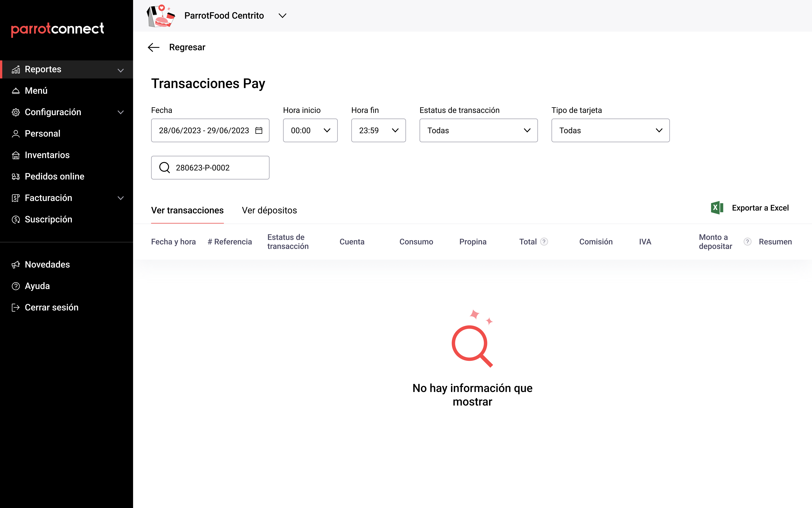Click the calendar icon in Fecha field

pyautogui.click(x=259, y=130)
